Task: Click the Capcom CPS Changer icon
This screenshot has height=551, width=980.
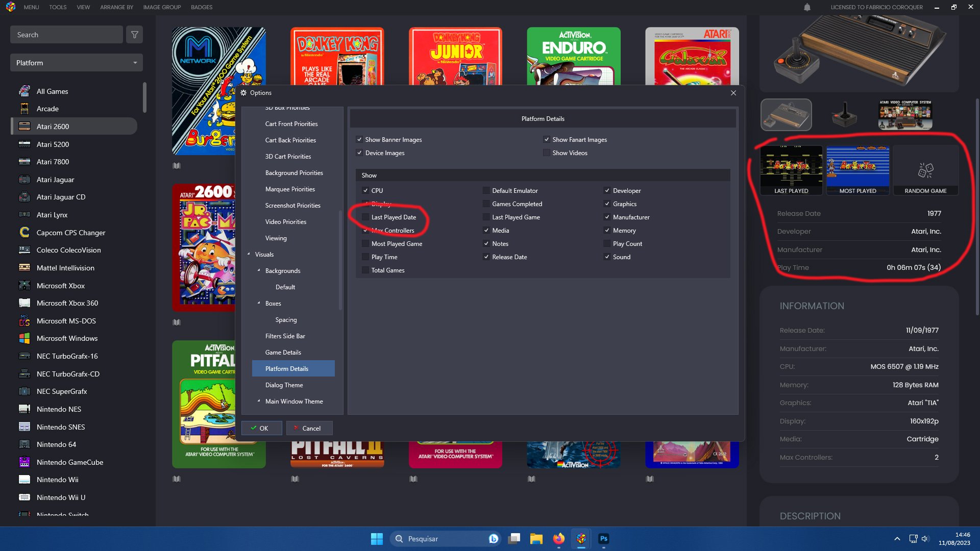Action: pyautogui.click(x=24, y=233)
